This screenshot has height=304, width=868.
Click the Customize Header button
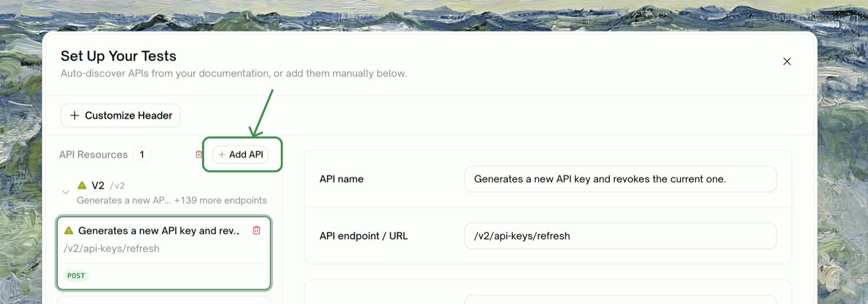pyautogui.click(x=120, y=116)
